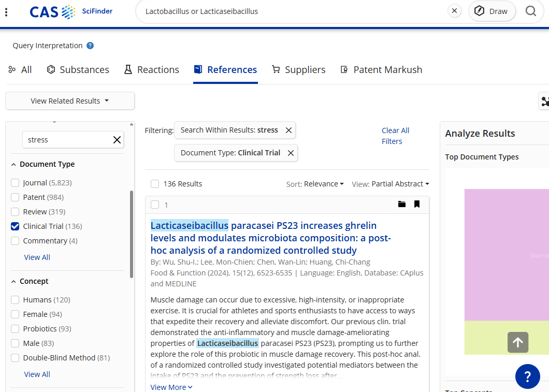The width and height of the screenshot is (549, 392).
Task: Click the search magnifier icon
Action: [x=530, y=11]
